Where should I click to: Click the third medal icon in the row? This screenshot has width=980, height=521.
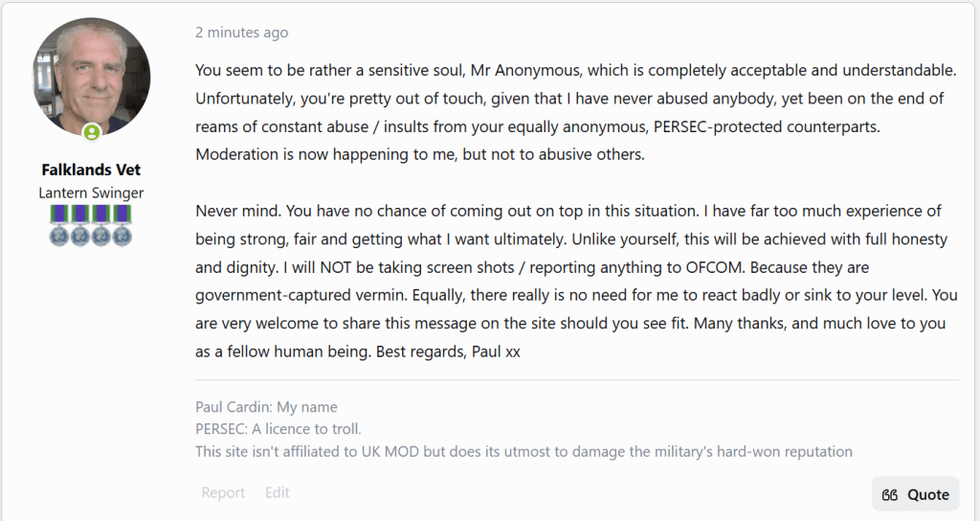pos(100,224)
